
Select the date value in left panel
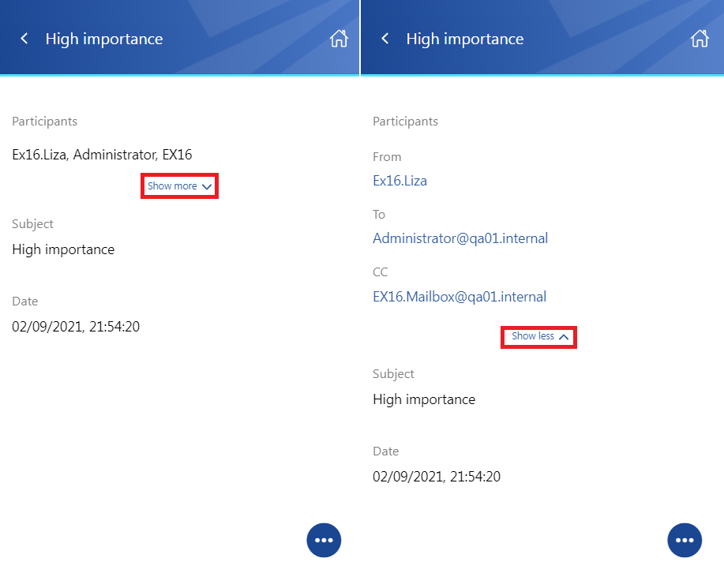tap(76, 327)
